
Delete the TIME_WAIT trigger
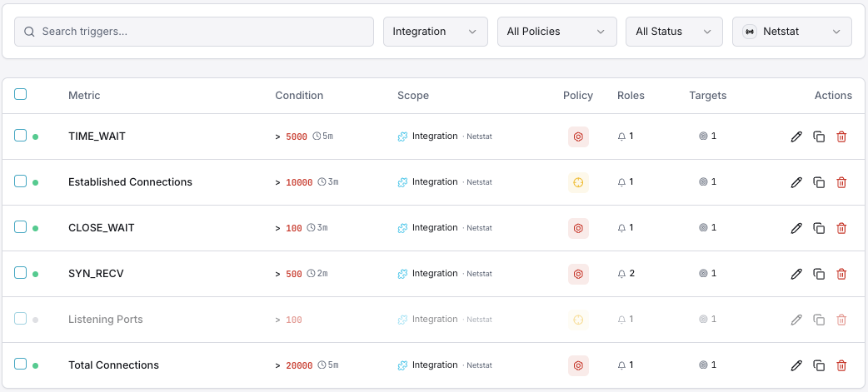pyautogui.click(x=841, y=136)
